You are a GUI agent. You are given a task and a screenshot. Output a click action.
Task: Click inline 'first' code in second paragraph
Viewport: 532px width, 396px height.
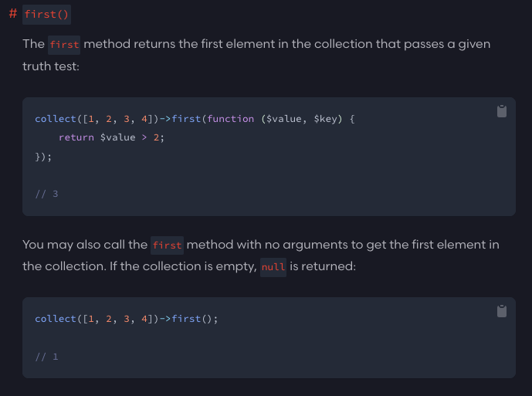click(x=167, y=245)
